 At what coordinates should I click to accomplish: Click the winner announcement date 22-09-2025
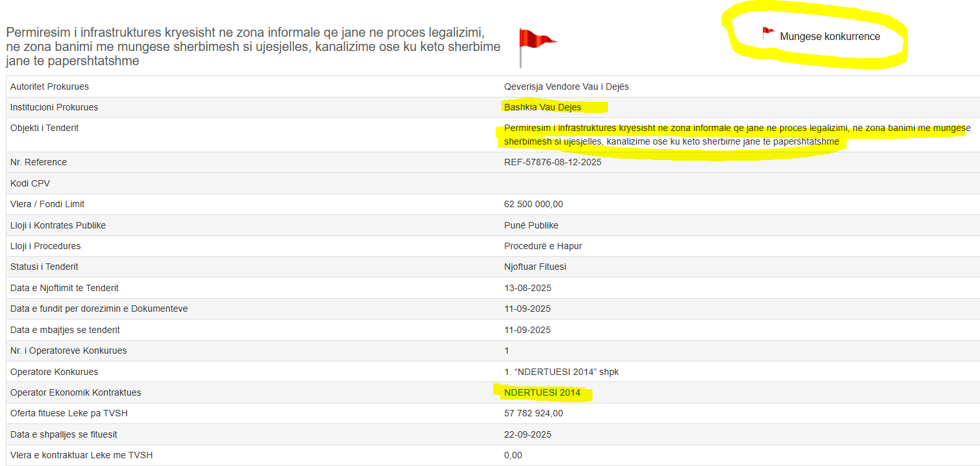click(527, 434)
